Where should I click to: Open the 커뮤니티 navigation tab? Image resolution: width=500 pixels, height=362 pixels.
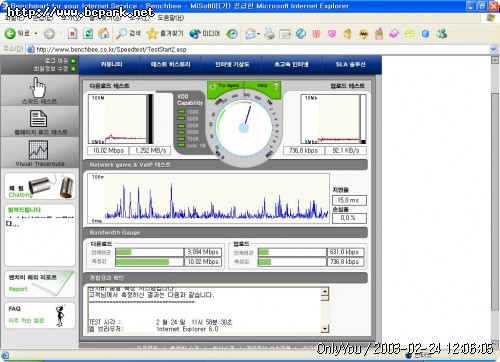click(112, 64)
